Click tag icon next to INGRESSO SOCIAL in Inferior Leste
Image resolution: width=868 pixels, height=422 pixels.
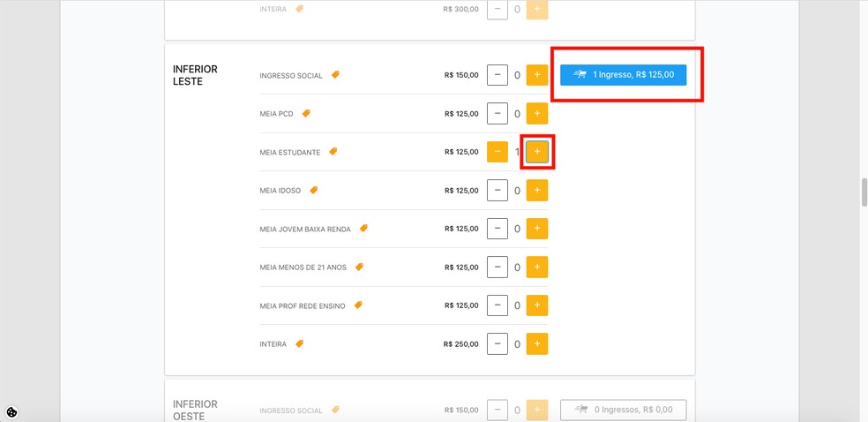pos(335,74)
